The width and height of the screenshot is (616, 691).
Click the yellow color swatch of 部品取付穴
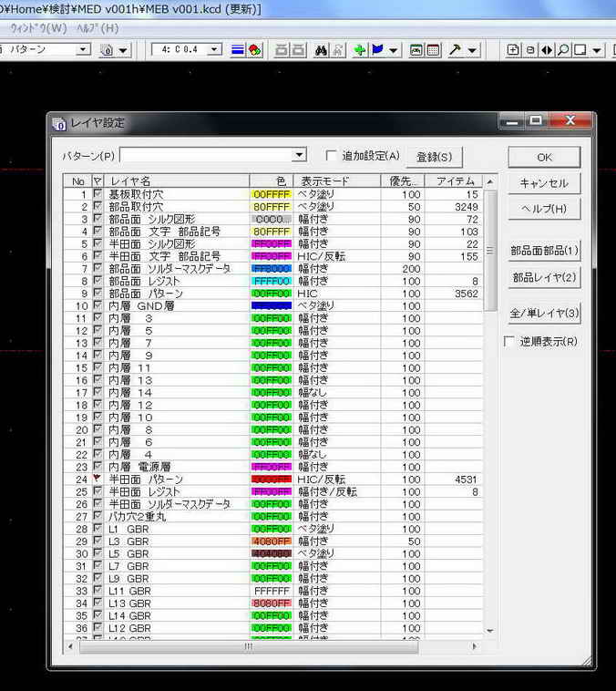point(271,207)
